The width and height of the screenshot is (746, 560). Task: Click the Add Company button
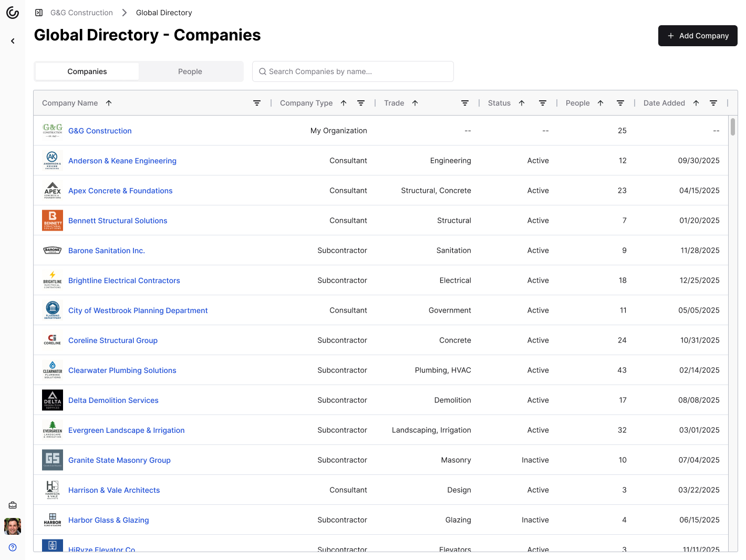pyautogui.click(x=698, y=36)
